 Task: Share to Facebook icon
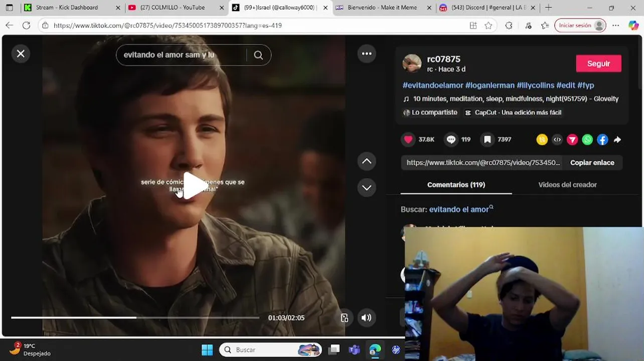602,140
